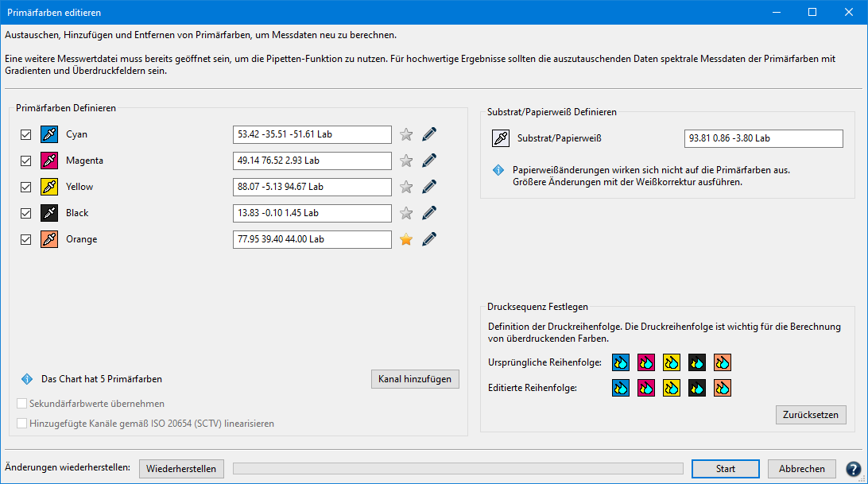This screenshot has height=484, width=868.
Task: Uncheck the Cyan primary color checkbox
Action: [25, 134]
